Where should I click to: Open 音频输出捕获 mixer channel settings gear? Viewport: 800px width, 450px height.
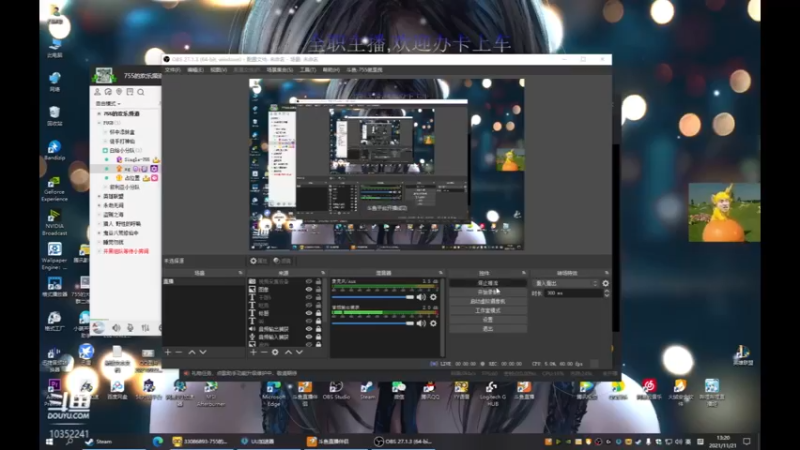(433, 323)
